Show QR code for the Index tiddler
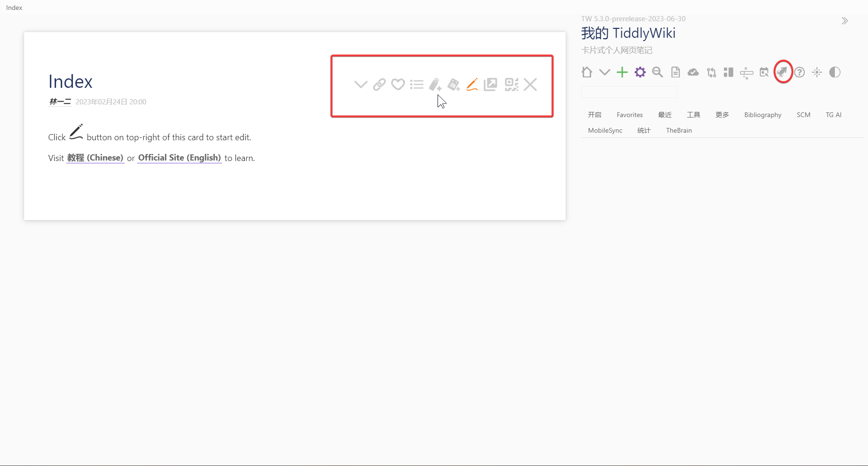 [x=512, y=85]
